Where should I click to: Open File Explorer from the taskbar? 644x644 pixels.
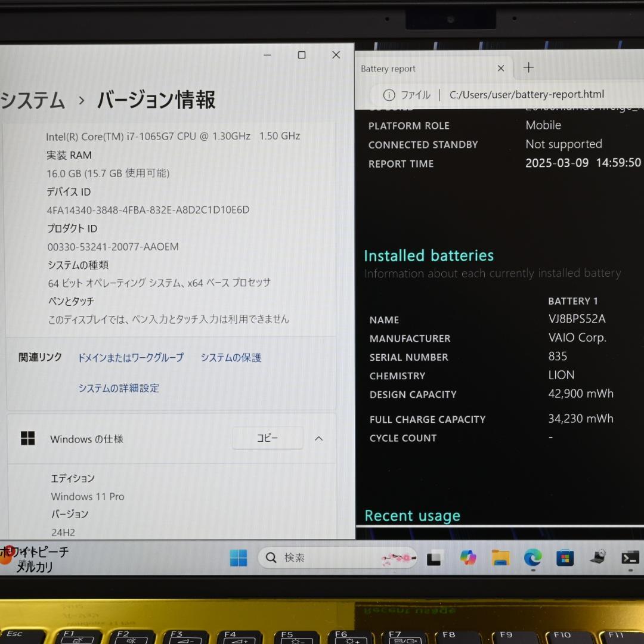coord(500,558)
